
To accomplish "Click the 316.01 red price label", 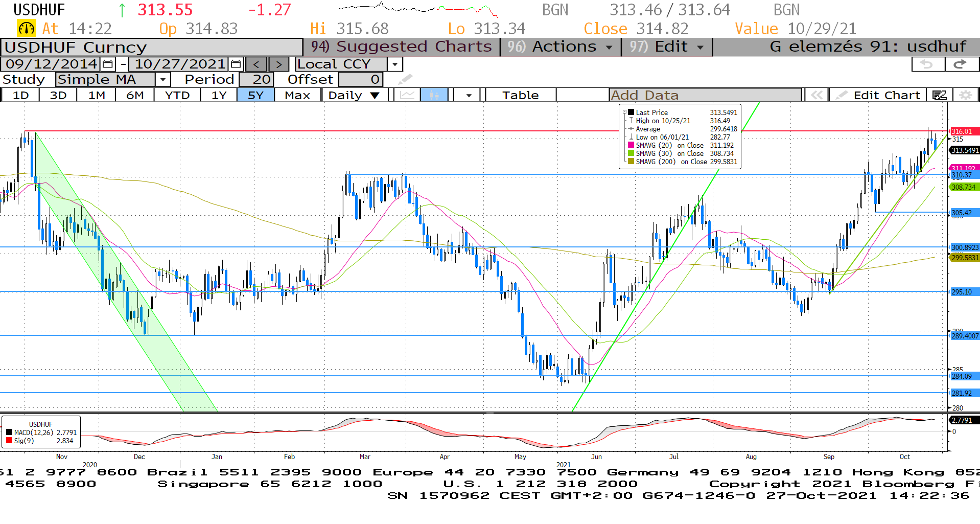I will pyautogui.click(x=964, y=131).
